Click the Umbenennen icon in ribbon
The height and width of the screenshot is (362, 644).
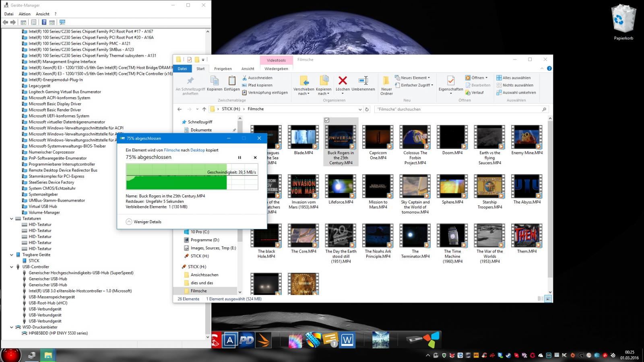tap(363, 80)
